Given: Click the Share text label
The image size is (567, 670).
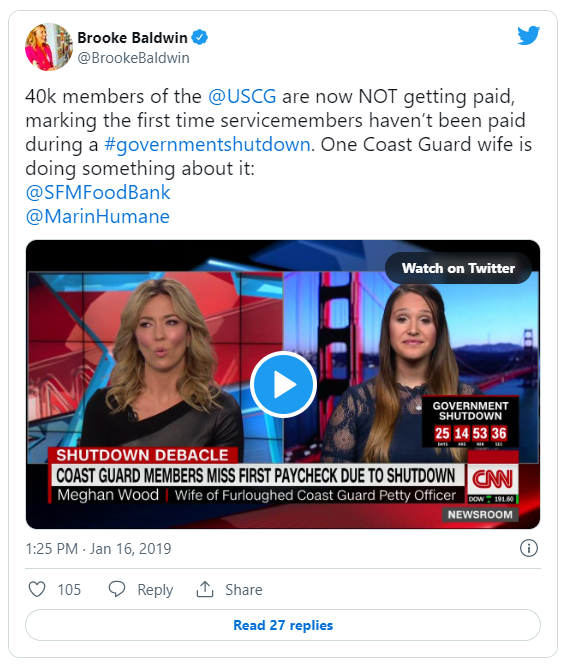Looking at the screenshot, I should [244, 590].
